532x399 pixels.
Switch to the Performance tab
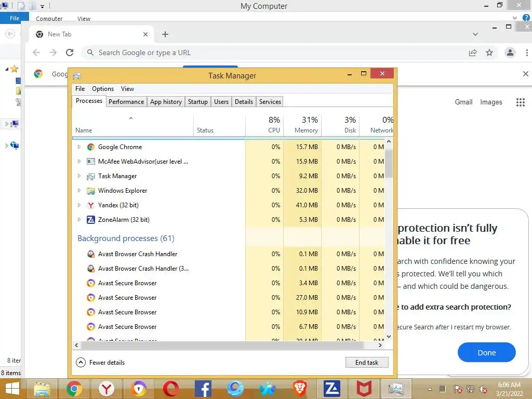[x=126, y=102]
